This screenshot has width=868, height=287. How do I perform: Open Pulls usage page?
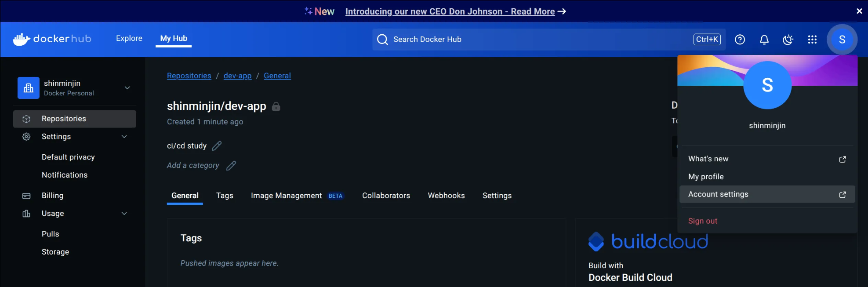[x=50, y=234]
